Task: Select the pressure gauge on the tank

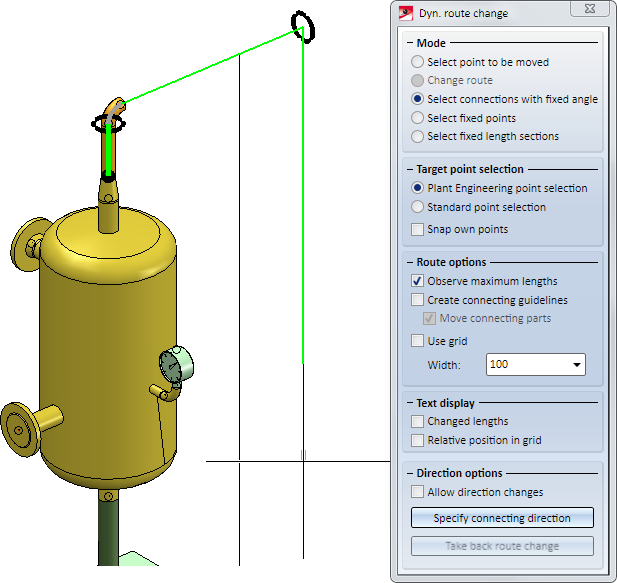Action: coord(176,365)
